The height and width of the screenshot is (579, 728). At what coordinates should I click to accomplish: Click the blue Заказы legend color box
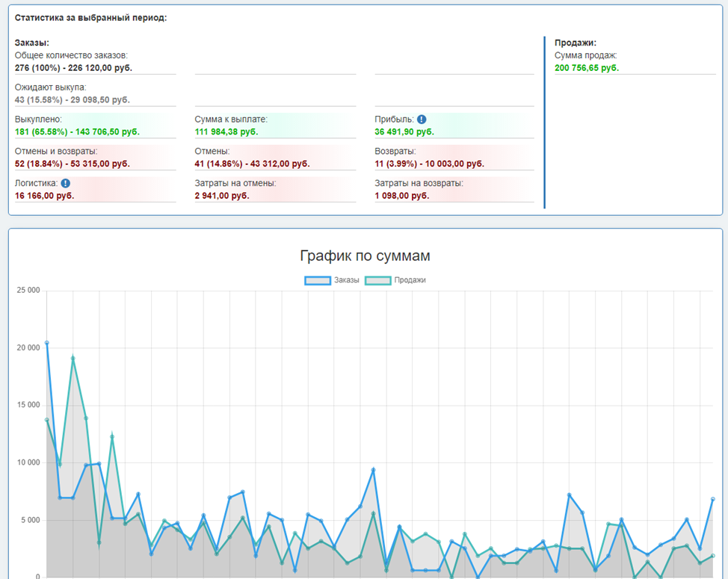pyautogui.click(x=318, y=280)
